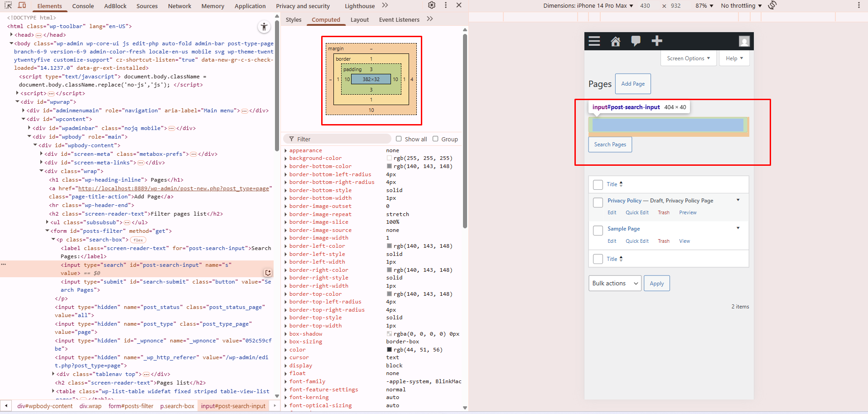Screen dimensions: 868x414
Task: Check the top select-all Title checkbox
Action: [598, 185]
